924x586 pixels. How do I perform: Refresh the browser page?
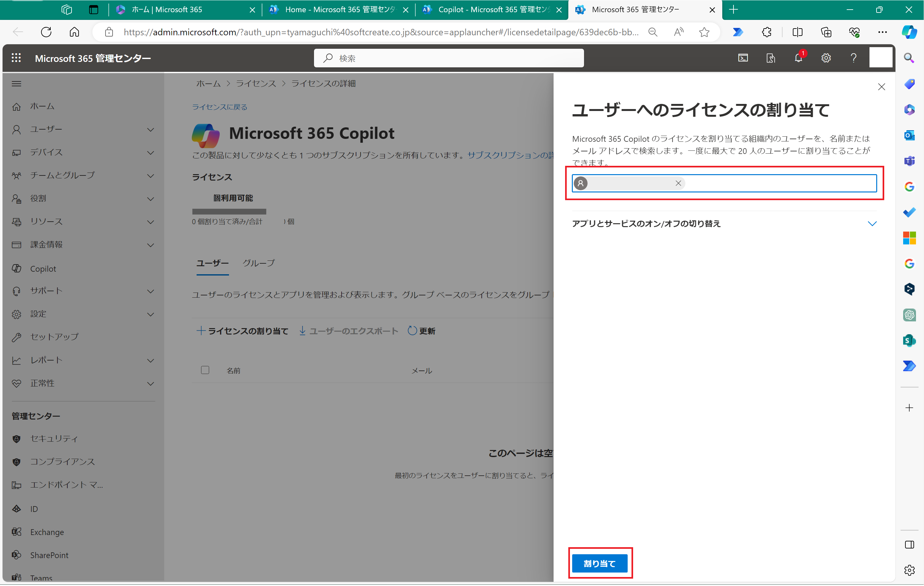(46, 32)
